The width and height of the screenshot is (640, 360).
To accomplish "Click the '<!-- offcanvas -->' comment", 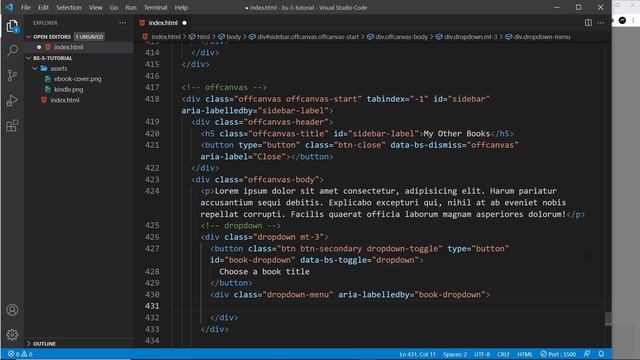I will tap(224, 87).
